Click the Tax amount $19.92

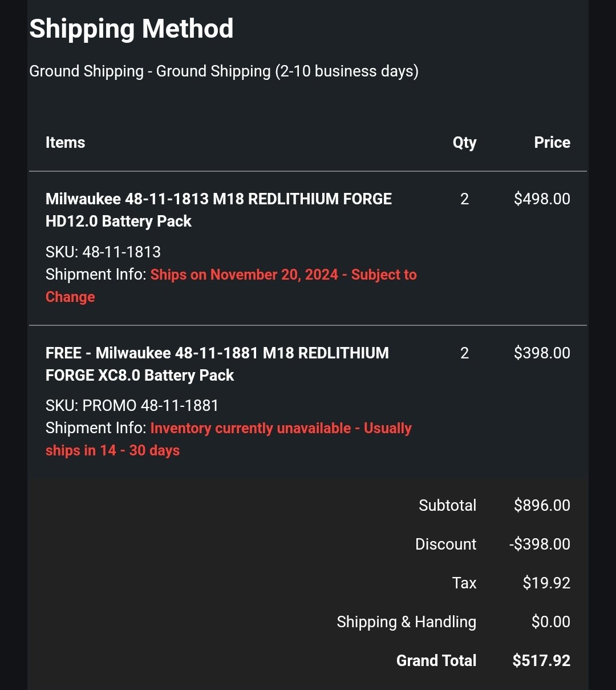(546, 583)
